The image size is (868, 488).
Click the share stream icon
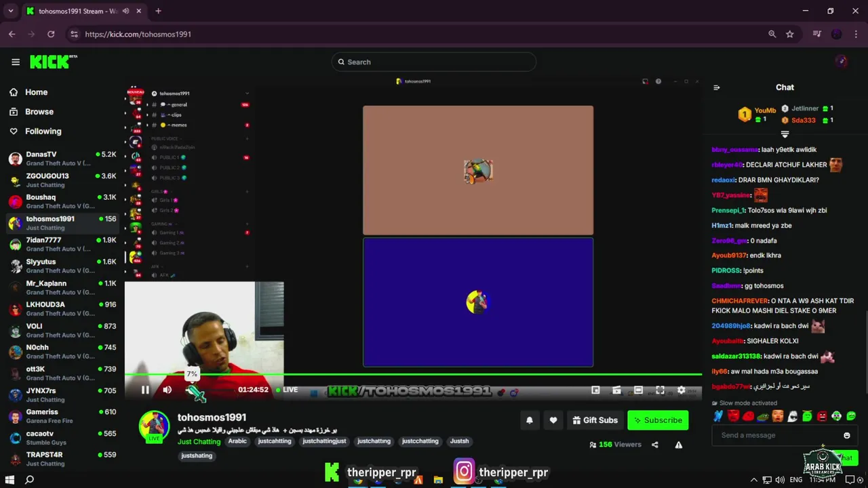[x=655, y=445]
